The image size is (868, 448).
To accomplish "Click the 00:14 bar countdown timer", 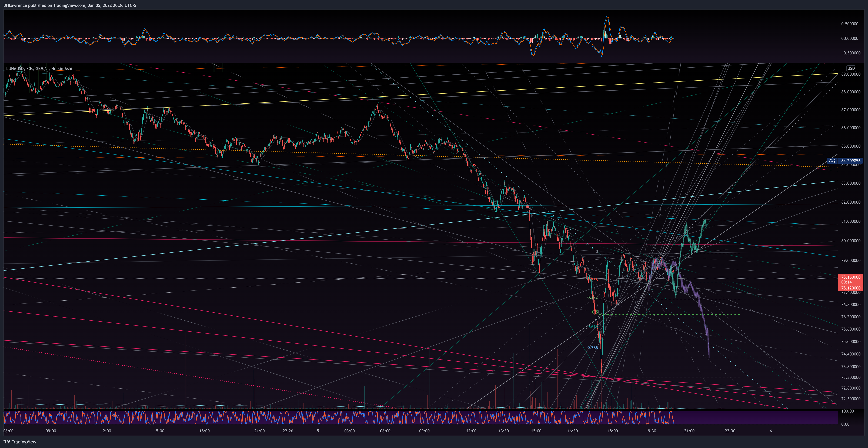I will 846,282.
